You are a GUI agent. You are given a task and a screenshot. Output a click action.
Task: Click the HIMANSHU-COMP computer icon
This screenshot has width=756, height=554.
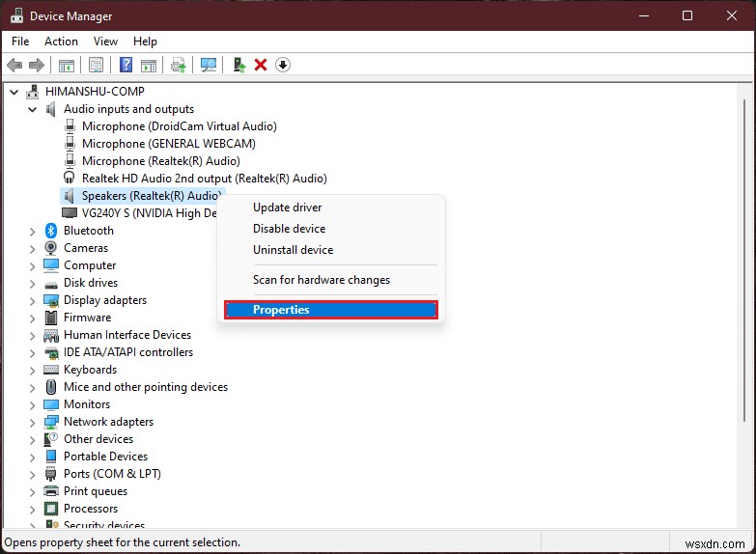pyautogui.click(x=32, y=91)
